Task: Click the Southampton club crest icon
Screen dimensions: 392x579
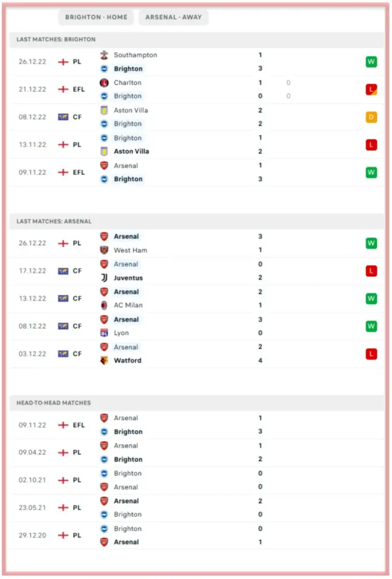Action: (104, 55)
